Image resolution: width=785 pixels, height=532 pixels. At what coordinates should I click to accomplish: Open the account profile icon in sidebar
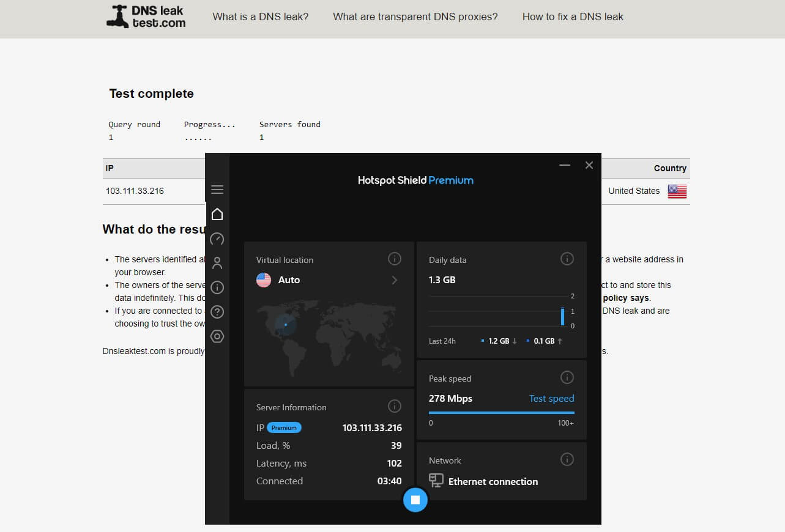pyautogui.click(x=217, y=263)
